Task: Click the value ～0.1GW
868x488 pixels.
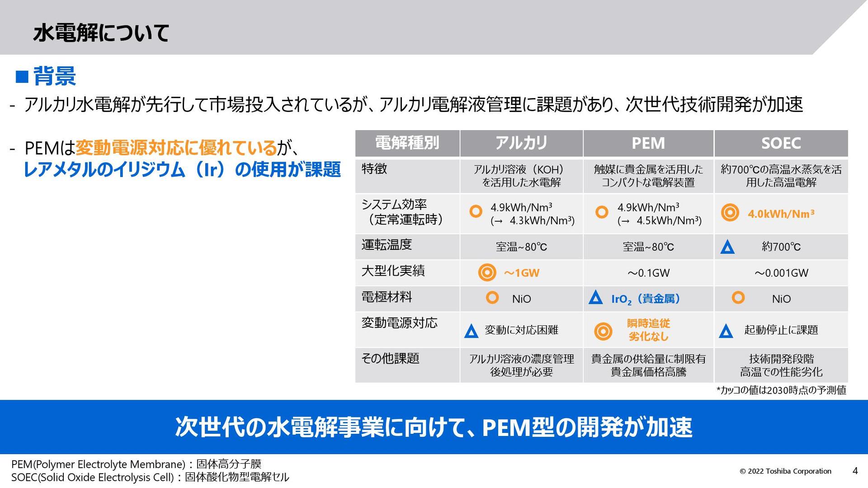Action: tap(648, 273)
